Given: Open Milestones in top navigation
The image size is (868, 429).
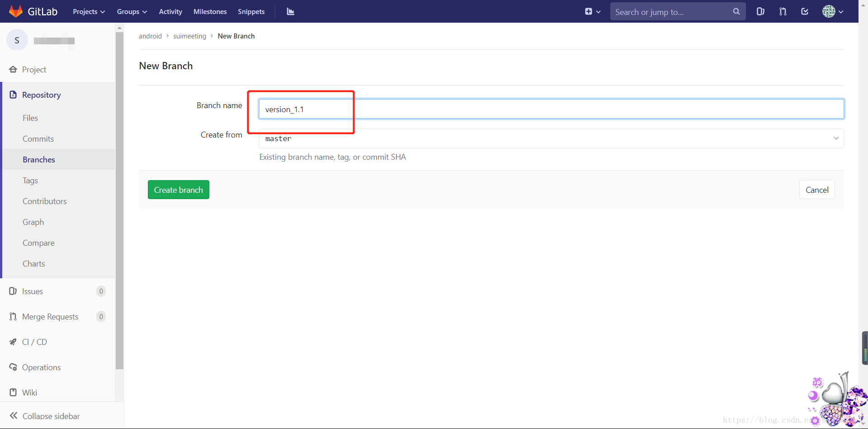Looking at the screenshot, I should [x=210, y=12].
